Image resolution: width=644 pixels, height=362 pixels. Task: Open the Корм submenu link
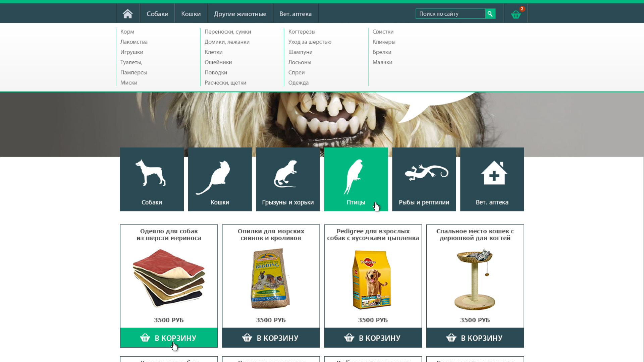[x=127, y=32]
